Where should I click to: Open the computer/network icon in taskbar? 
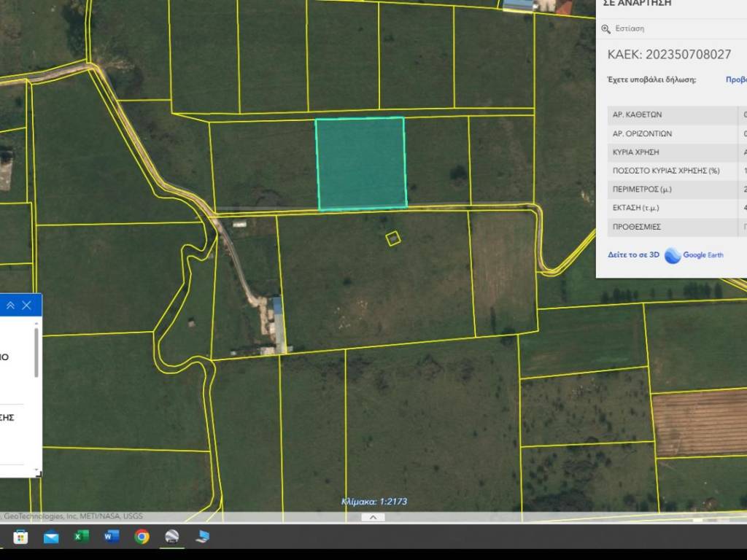(202, 537)
